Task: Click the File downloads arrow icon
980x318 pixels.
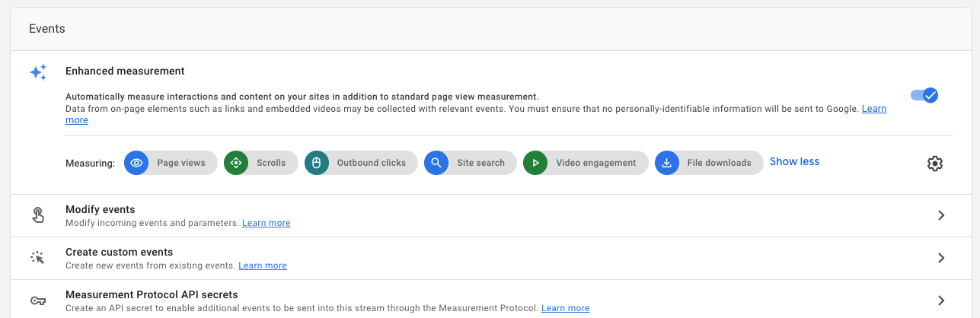Action: pyautogui.click(x=667, y=163)
